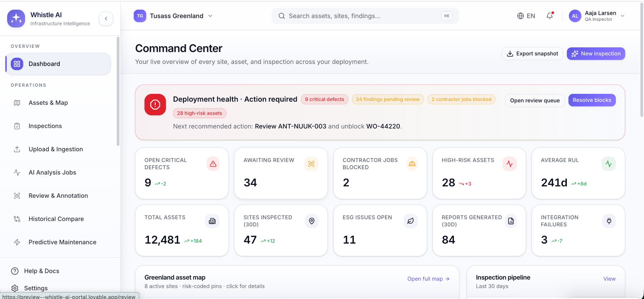The width and height of the screenshot is (644, 299).
Task: Click the Sites Inspected location pin icon
Action: [x=312, y=221]
